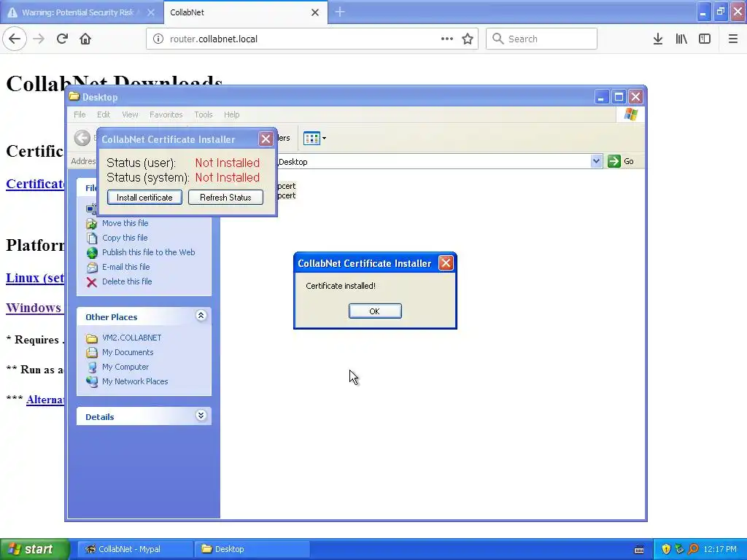The height and width of the screenshot is (560, 747).
Task: Open My Network Places
Action: coord(135,381)
